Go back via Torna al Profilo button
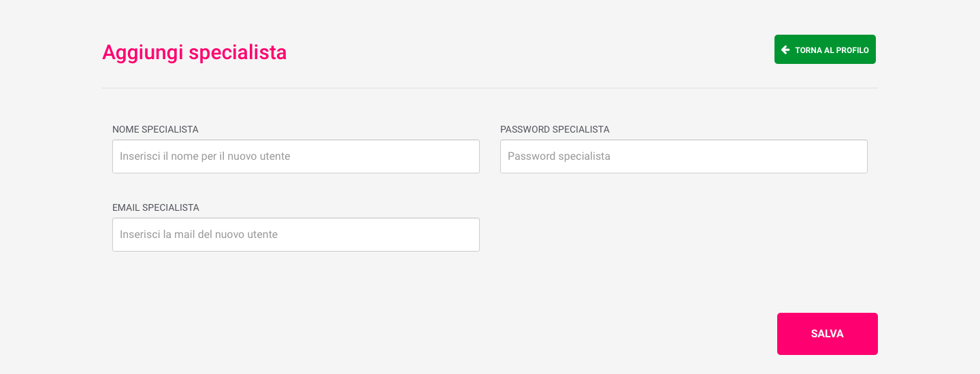Screen dimensions: 980x374 (825, 50)
